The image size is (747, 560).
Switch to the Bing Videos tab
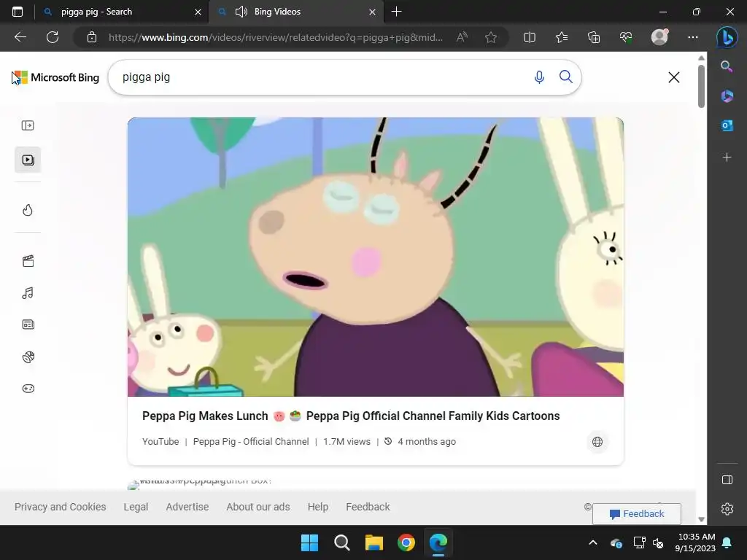tap(296, 12)
